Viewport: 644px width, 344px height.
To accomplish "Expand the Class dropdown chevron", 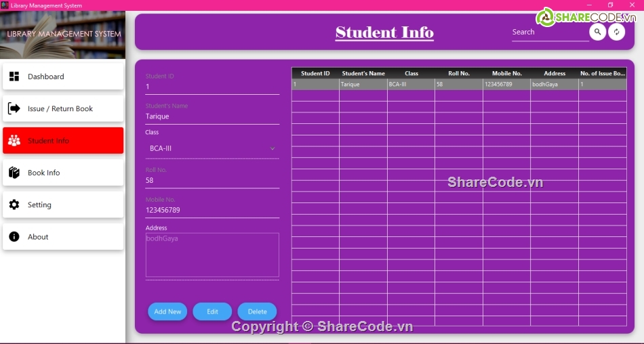I will [273, 148].
